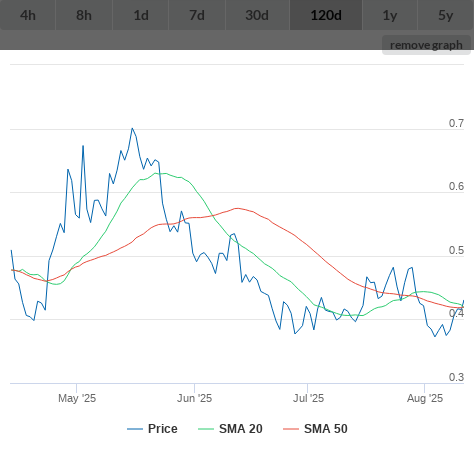Click the May '25 axis label
The width and height of the screenshot is (474, 455).
pos(77,398)
